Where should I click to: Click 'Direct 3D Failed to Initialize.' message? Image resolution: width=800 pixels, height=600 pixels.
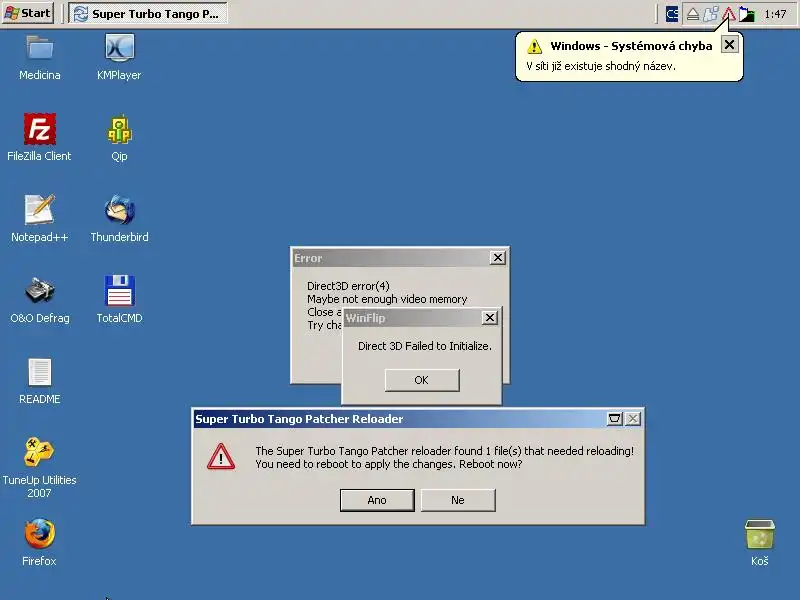424,346
